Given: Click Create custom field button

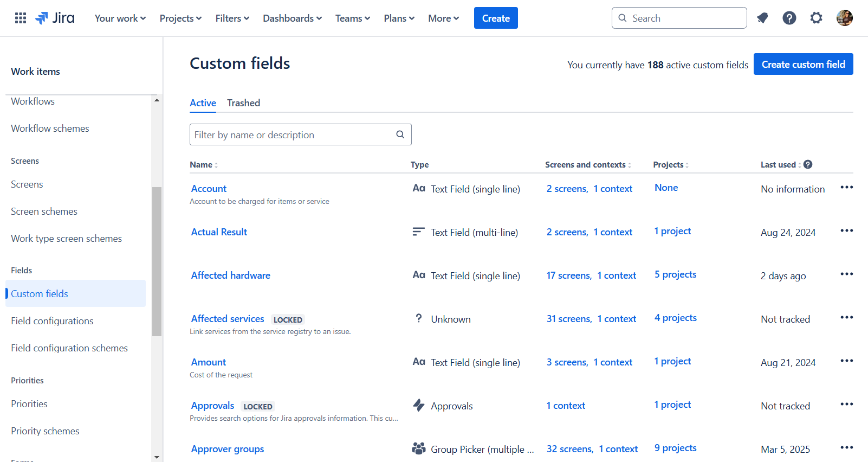Looking at the screenshot, I should (x=804, y=64).
